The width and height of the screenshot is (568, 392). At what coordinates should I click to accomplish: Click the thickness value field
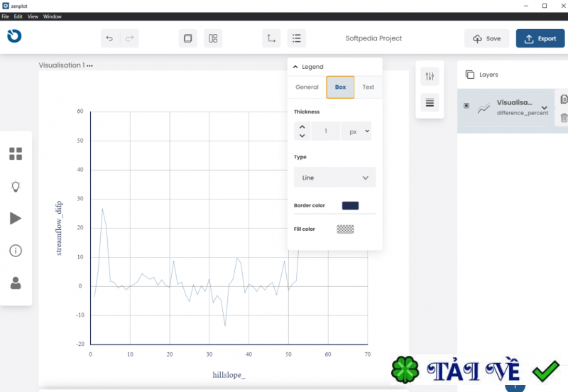point(326,131)
